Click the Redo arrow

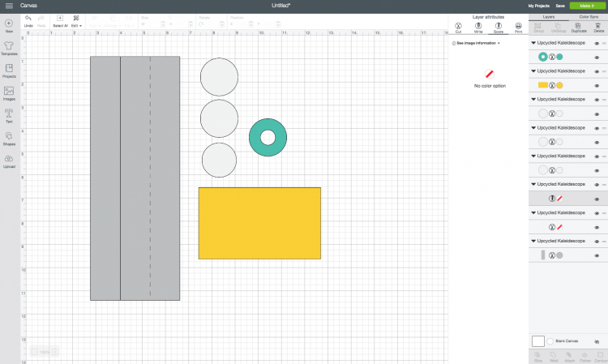pyautogui.click(x=41, y=21)
